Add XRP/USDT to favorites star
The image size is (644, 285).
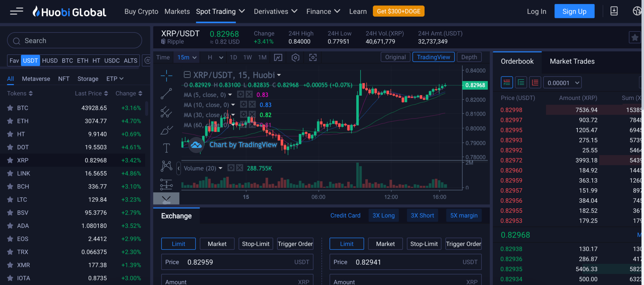635,37
